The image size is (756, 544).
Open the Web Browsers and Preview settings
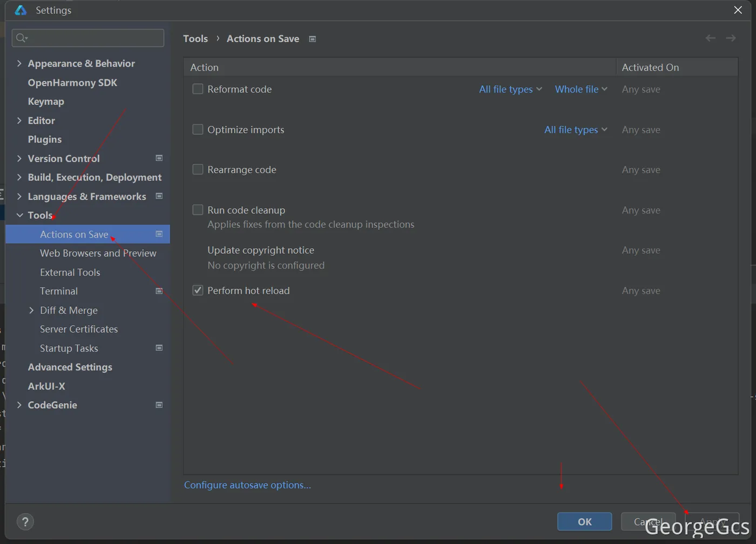click(x=98, y=253)
